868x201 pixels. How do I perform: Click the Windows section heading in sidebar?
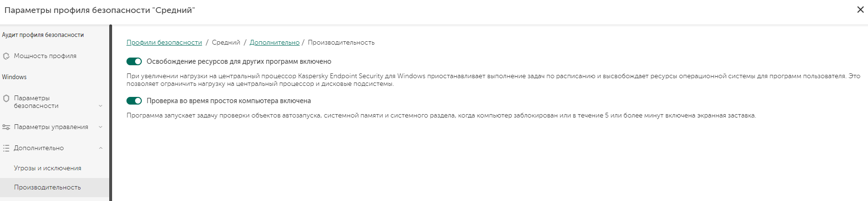tap(14, 77)
